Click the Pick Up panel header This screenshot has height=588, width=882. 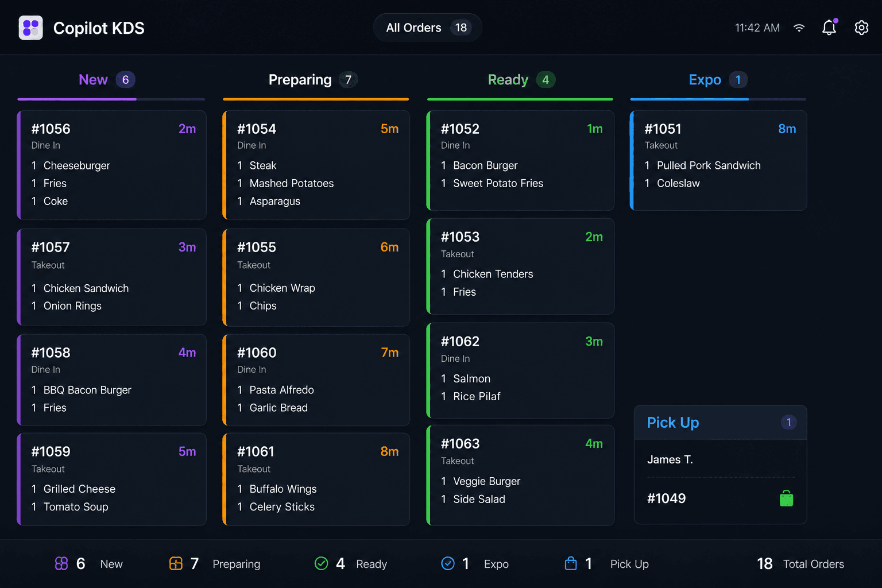point(721,423)
